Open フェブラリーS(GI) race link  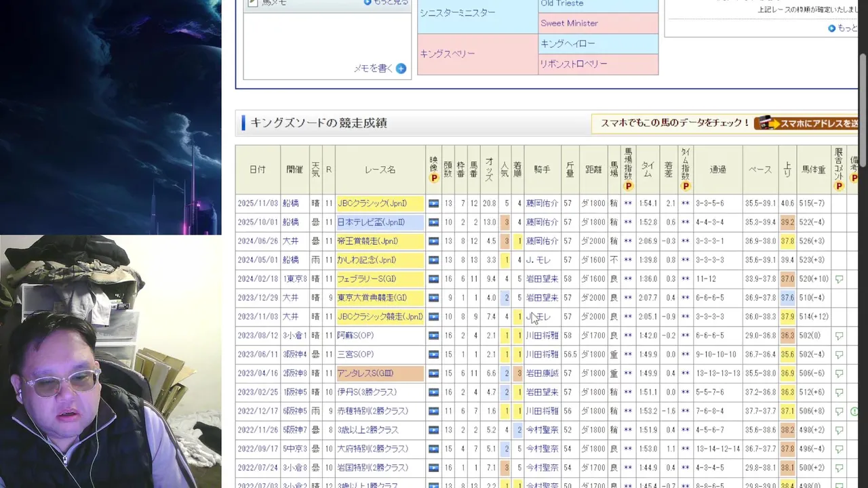[367, 279]
